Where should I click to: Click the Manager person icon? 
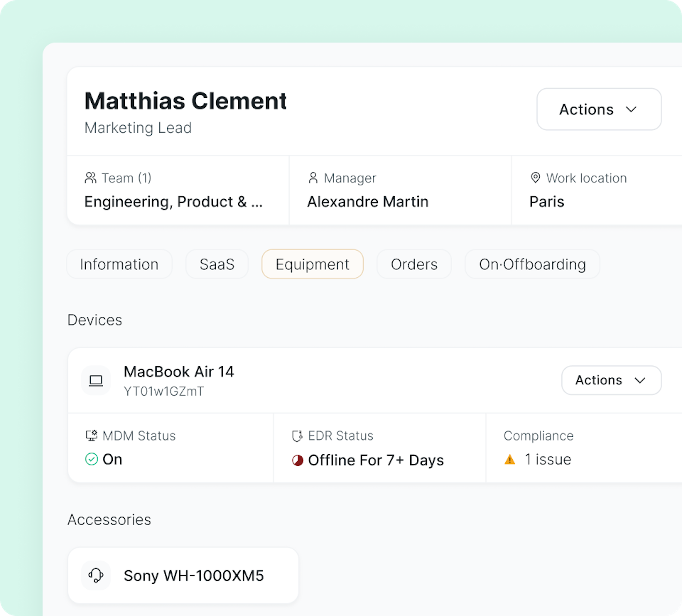(313, 178)
